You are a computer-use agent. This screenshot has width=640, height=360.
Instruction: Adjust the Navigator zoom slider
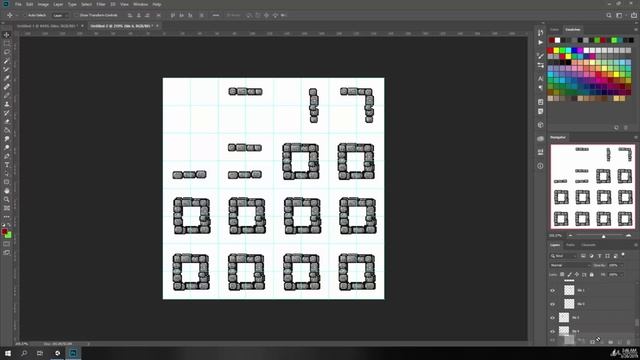pyautogui.click(x=603, y=236)
